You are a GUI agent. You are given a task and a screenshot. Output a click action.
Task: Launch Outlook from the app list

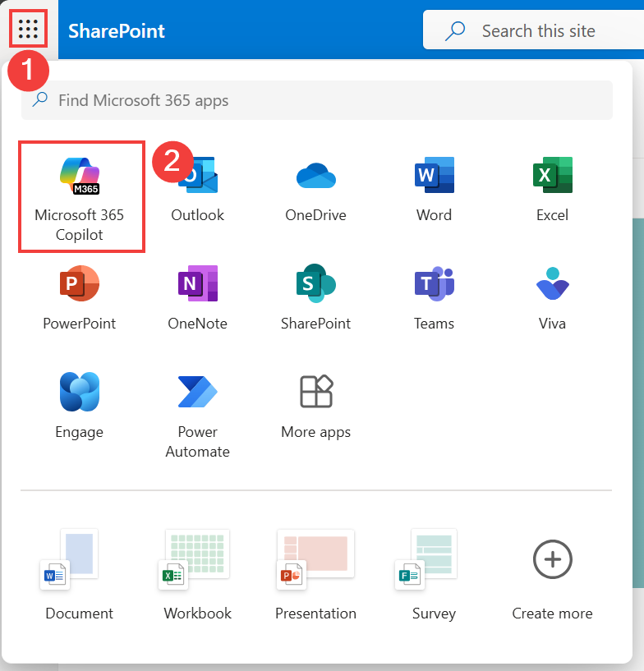coord(197,191)
